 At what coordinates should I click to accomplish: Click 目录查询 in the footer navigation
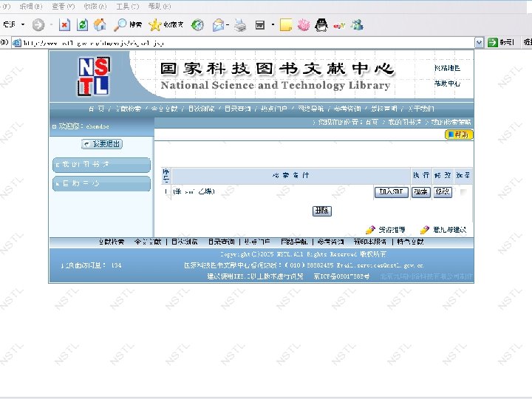tap(222, 242)
